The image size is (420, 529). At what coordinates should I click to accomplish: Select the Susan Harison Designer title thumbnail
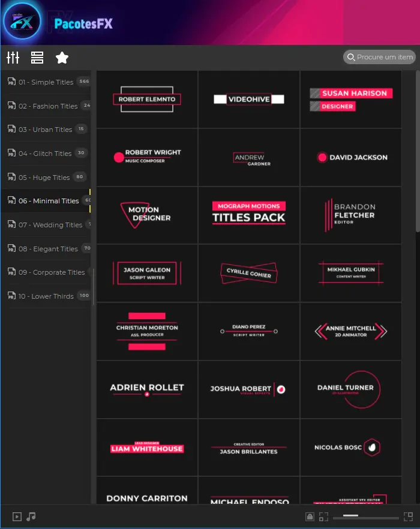pos(351,100)
